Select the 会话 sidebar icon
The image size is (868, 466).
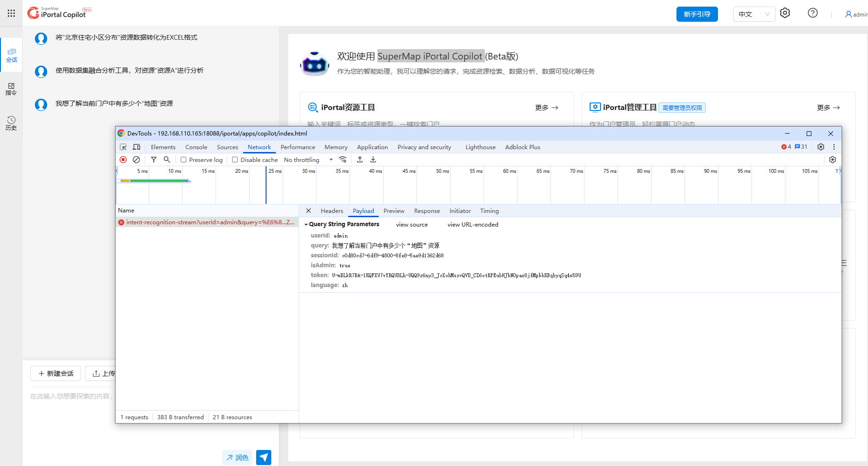click(11, 55)
